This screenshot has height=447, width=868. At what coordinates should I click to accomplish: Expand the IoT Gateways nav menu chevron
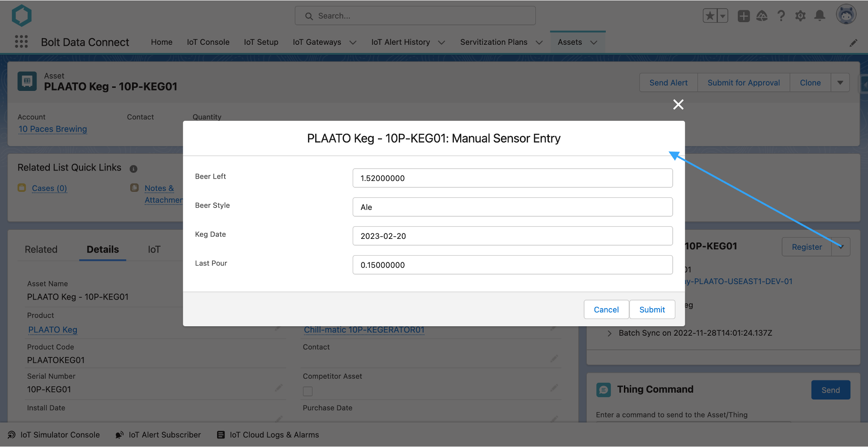(353, 43)
